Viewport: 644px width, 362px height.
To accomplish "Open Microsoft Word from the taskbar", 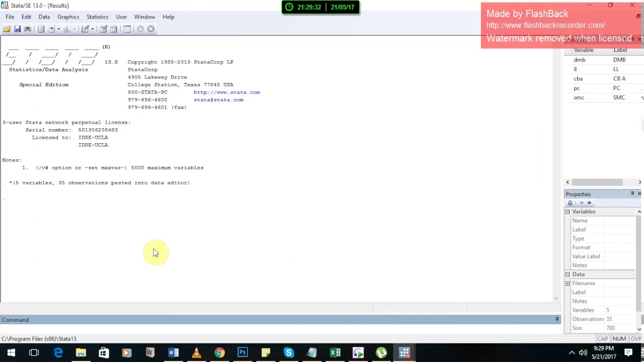I will tap(173, 352).
